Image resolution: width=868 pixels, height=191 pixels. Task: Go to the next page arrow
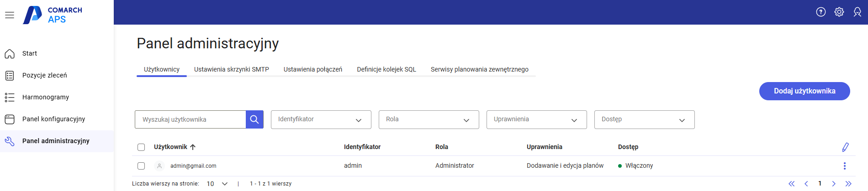point(833,184)
